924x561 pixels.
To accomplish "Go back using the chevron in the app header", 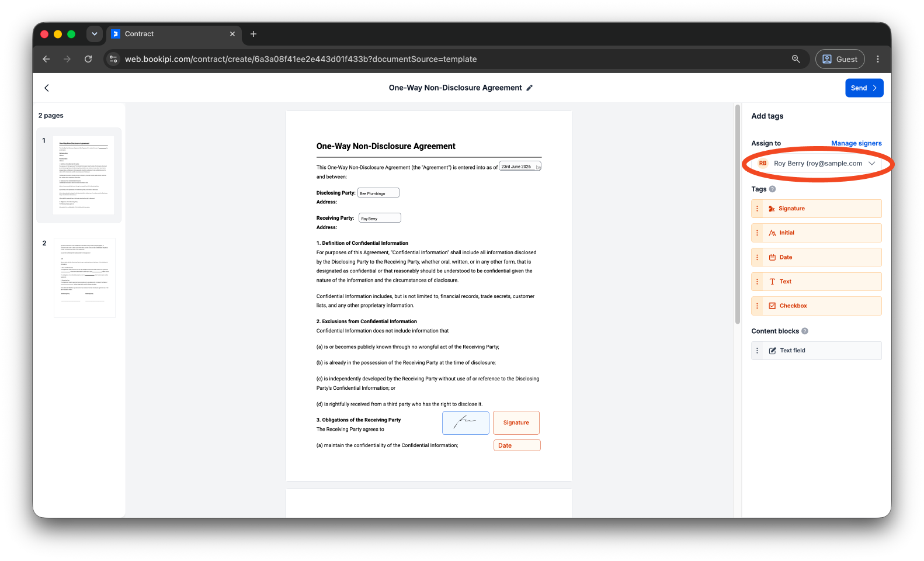I will pyautogui.click(x=47, y=88).
